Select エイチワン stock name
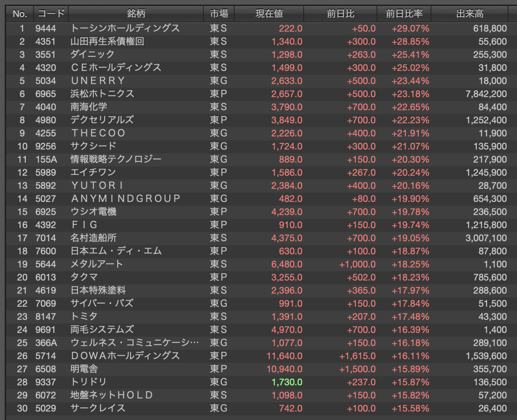 (x=93, y=173)
